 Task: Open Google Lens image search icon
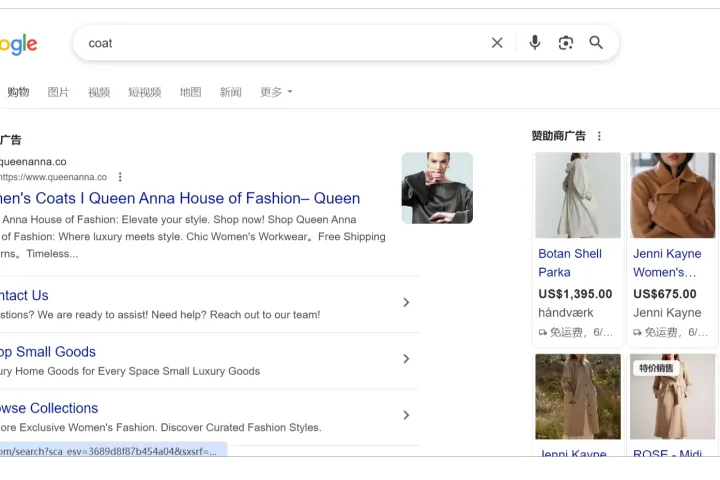(566, 43)
